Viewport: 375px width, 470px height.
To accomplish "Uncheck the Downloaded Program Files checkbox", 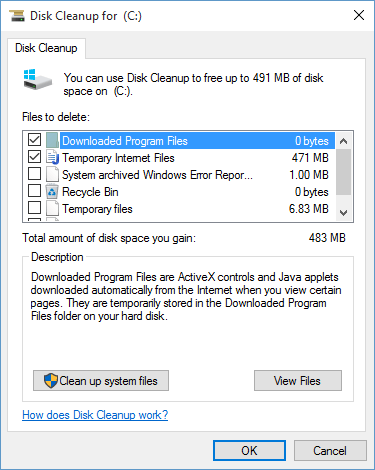I will pyautogui.click(x=35, y=140).
